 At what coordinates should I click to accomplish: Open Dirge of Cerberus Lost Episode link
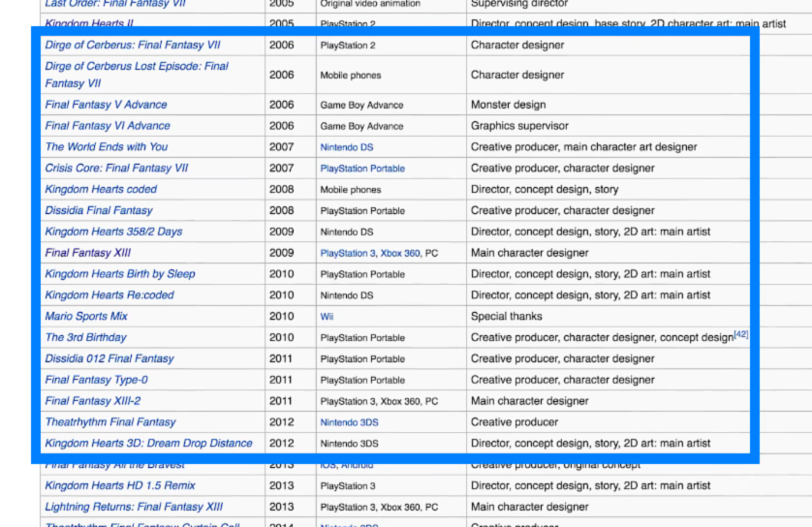coord(137,75)
